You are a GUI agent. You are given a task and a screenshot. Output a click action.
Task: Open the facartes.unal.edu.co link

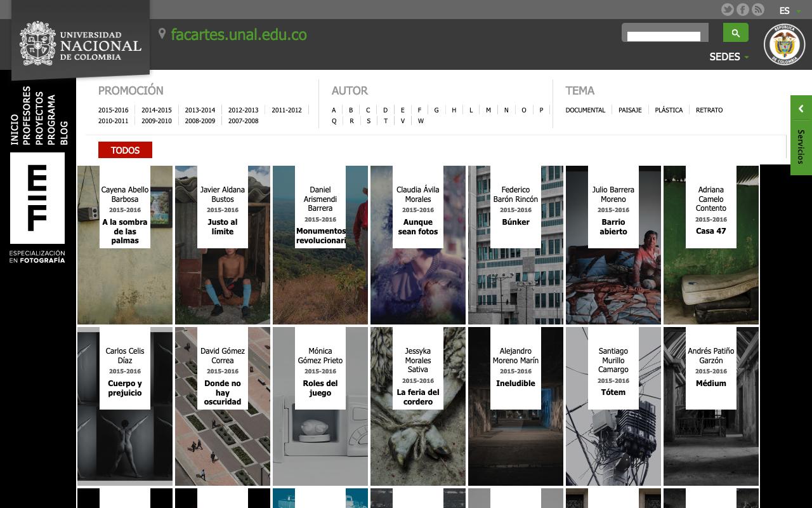[239, 34]
